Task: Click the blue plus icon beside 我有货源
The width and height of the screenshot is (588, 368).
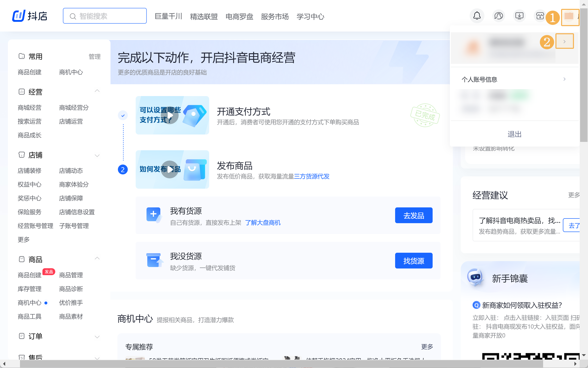Action: pyautogui.click(x=153, y=214)
